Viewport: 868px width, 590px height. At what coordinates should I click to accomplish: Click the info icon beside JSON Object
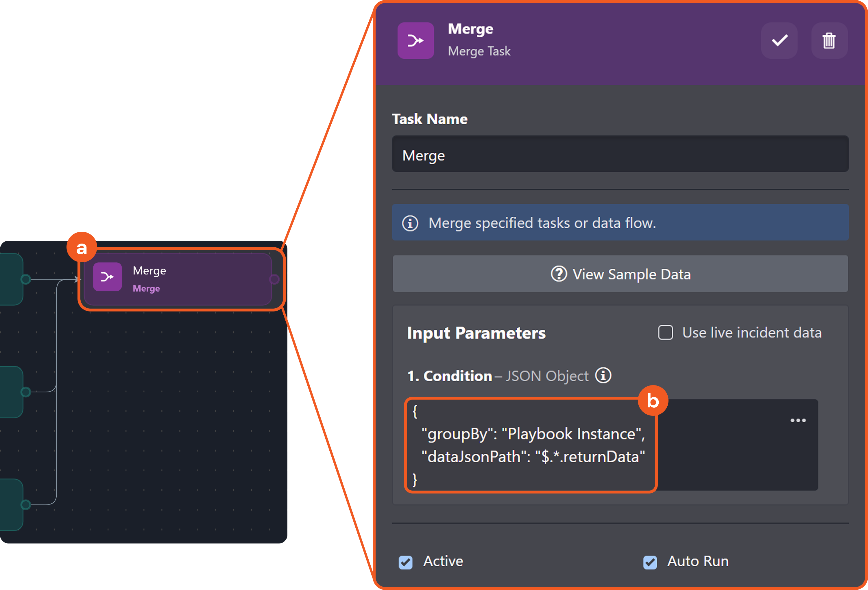coord(603,375)
